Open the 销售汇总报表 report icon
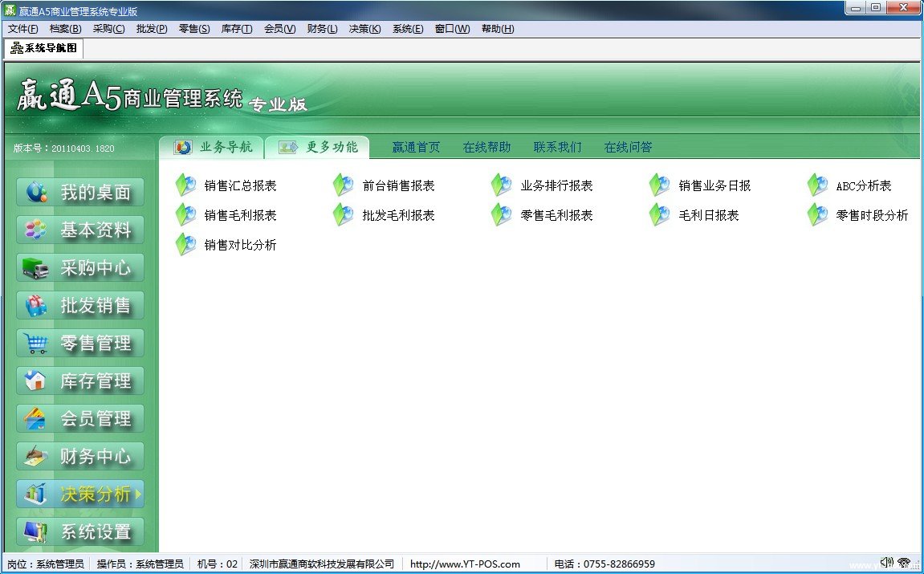Image resolution: width=924 pixels, height=574 pixels. pyautogui.click(x=186, y=185)
